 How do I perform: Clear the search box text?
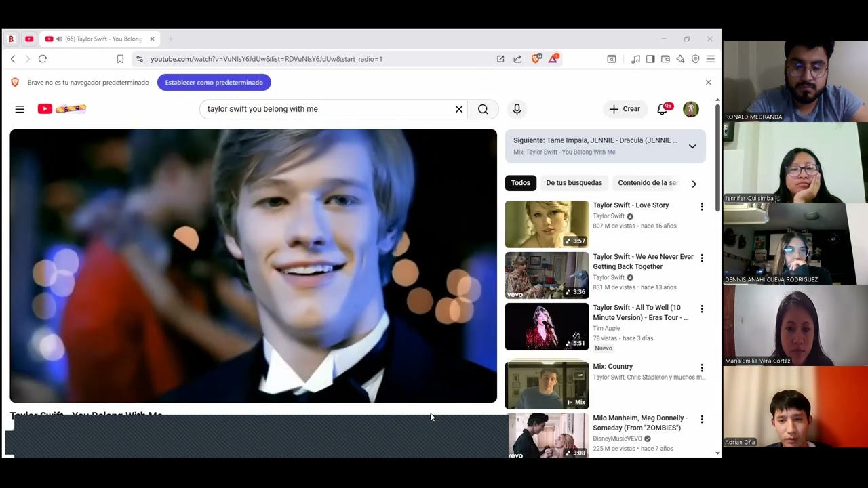[x=459, y=109]
